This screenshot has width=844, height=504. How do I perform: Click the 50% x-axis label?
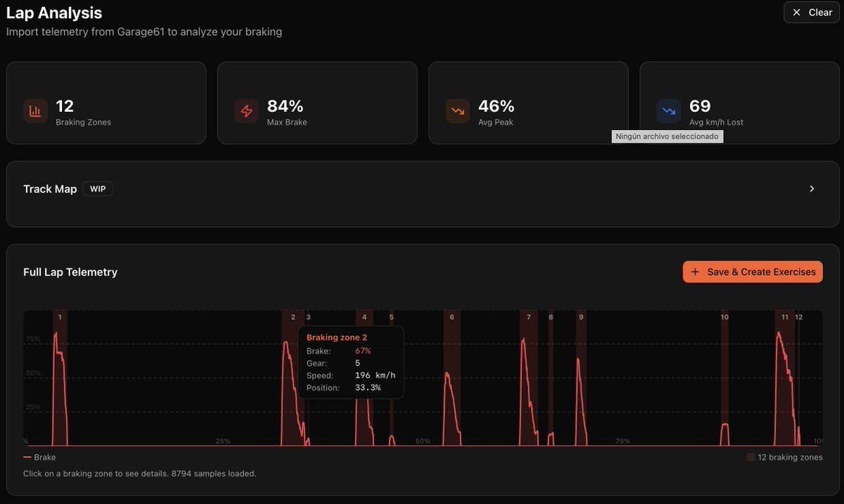click(x=423, y=441)
